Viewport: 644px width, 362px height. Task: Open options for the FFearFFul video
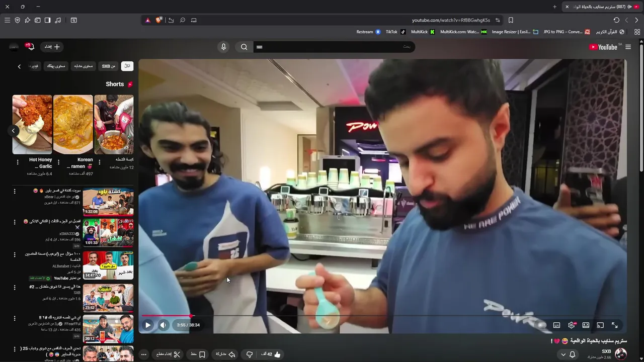(15, 318)
